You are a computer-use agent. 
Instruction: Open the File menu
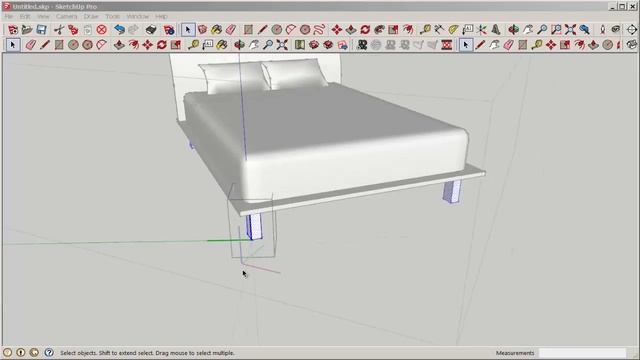click(x=9, y=16)
